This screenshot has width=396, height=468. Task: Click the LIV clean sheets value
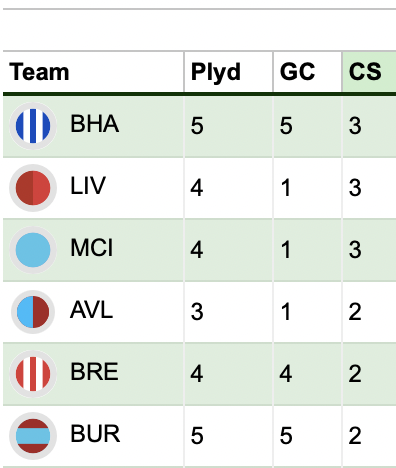click(x=355, y=188)
